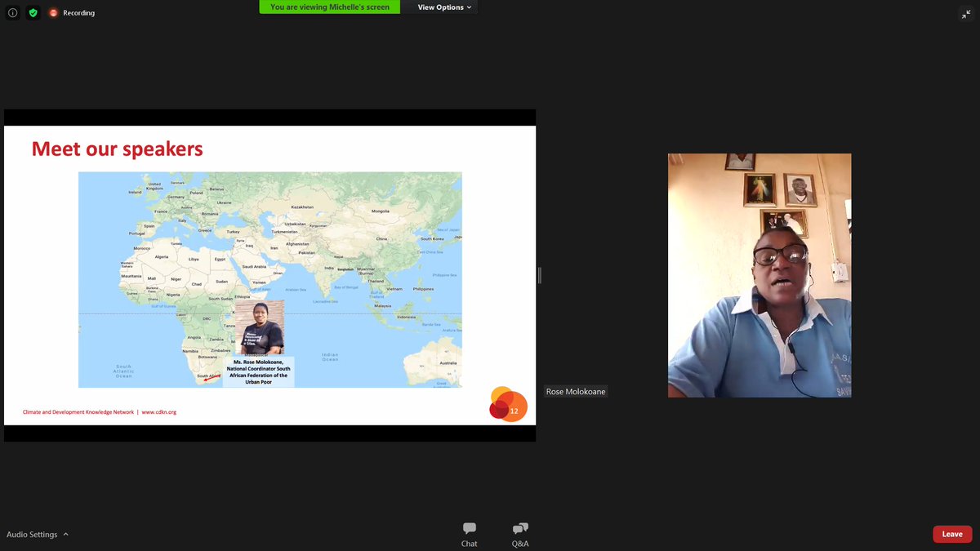Click the Philippines label on the map
980x551 pixels.
tap(423, 289)
